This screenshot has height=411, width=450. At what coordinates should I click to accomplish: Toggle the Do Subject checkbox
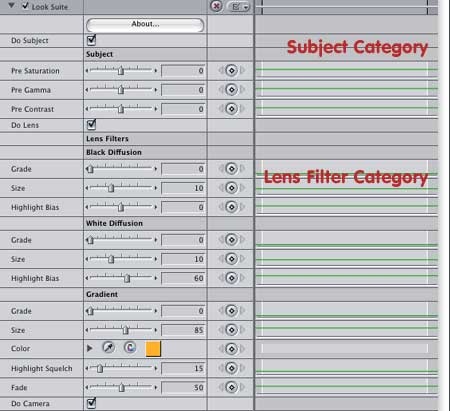91,40
